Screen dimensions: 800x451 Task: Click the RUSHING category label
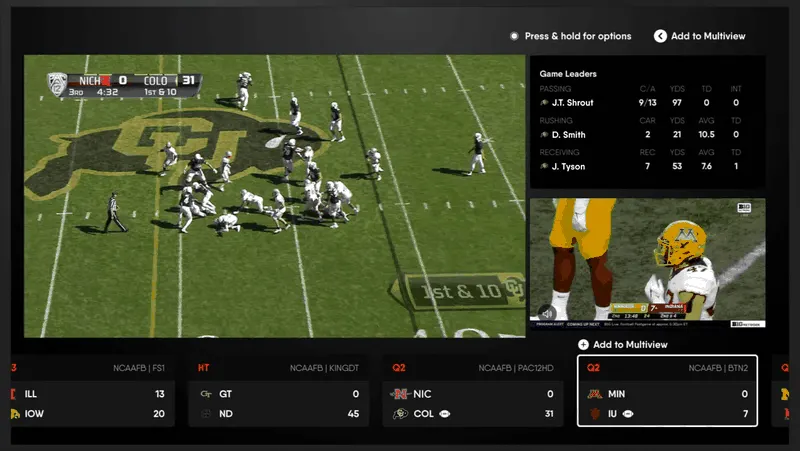556,120
